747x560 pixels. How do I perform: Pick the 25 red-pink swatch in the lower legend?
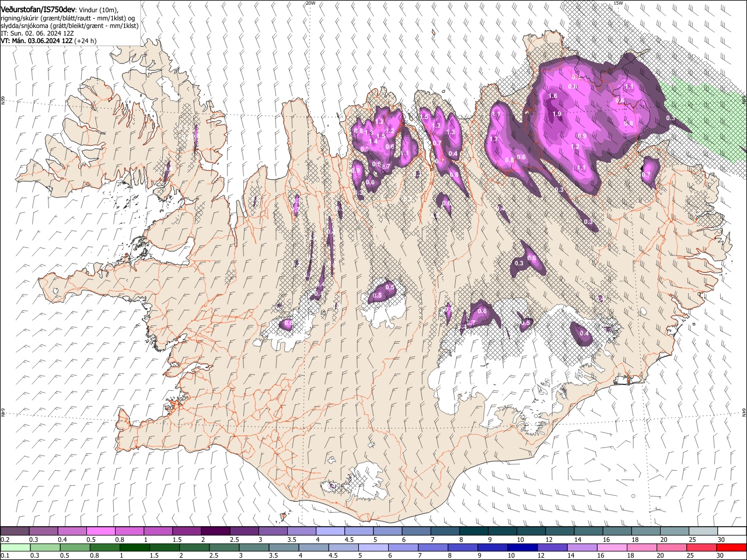coord(701,547)
